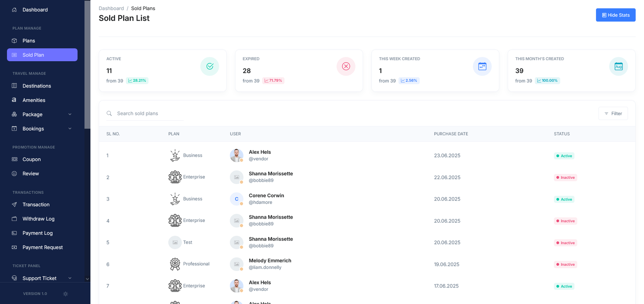Click the Active stats green checkmark icon

(x=210, y=66)
